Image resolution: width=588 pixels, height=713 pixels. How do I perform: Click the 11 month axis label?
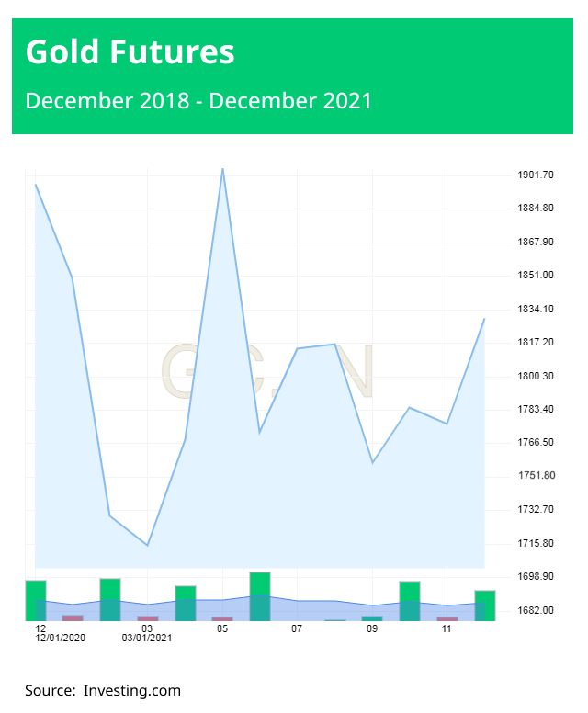[x=447, y=629]
